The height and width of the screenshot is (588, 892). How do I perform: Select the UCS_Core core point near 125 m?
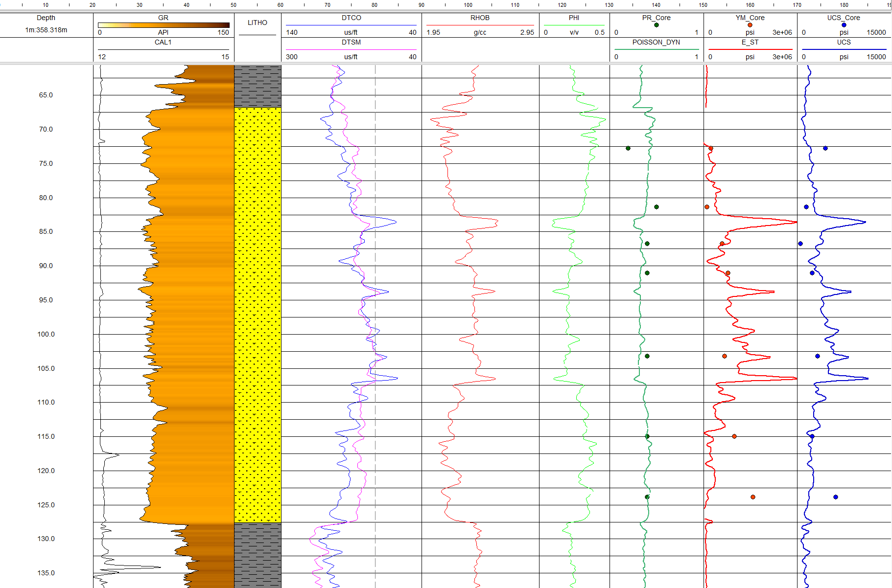point(836,497)
